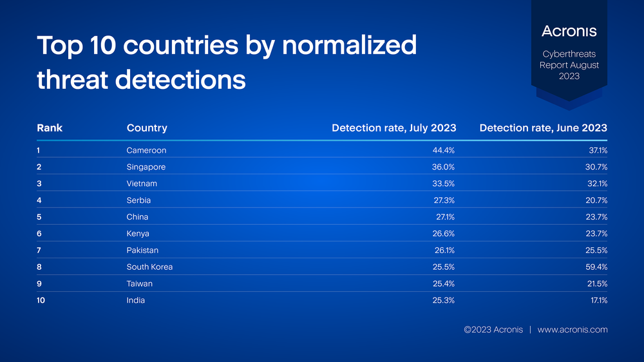Viewport: 644px width, 362px height.
Task: Click South Korea in the table
Action: [x=149, y=267]
